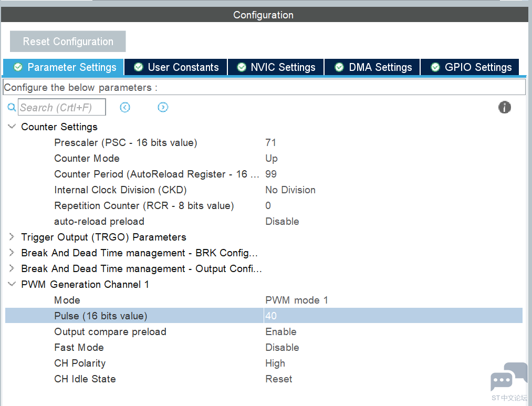This screenshot has height=406, width=532.
Task: Click the search magnifier icon
Action: pos(12,108)
